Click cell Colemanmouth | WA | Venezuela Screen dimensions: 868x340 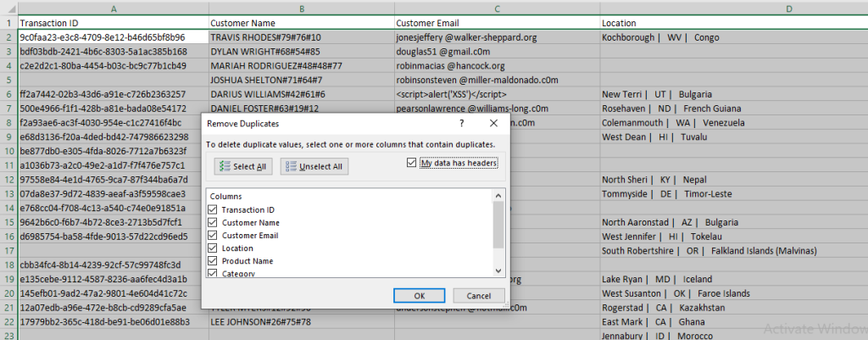coord(733,122)
